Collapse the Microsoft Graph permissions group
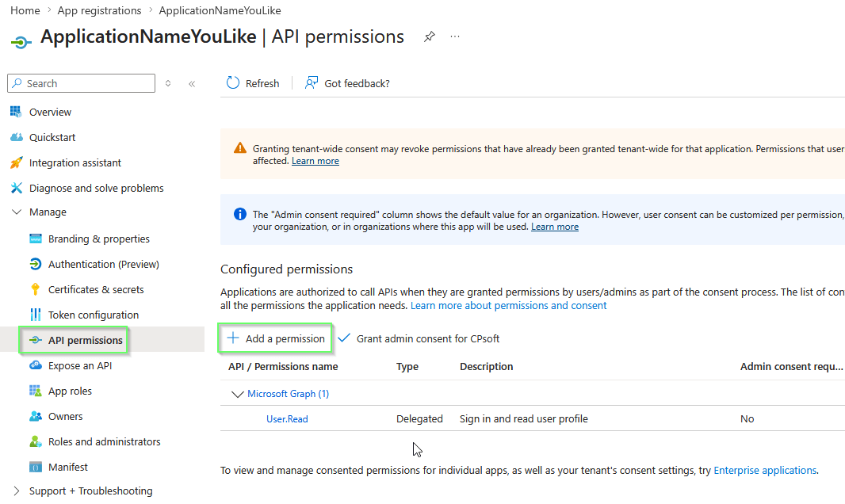The image size is (845, 504). tap(237, 393)
